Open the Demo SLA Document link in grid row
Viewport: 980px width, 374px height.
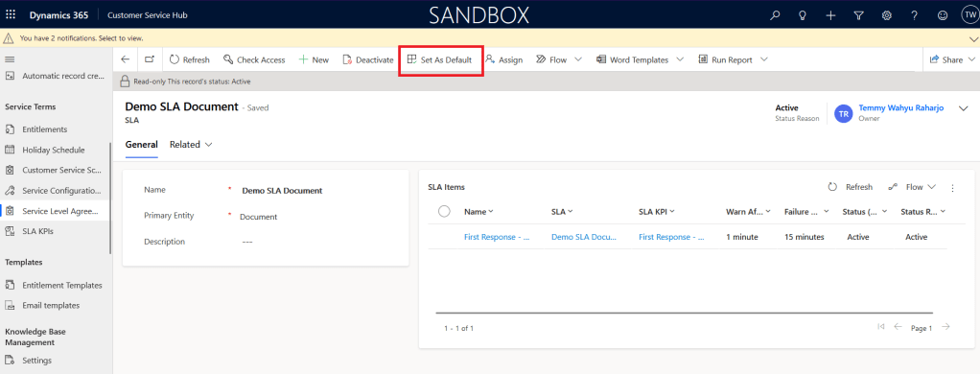click(x=584, y=237)
